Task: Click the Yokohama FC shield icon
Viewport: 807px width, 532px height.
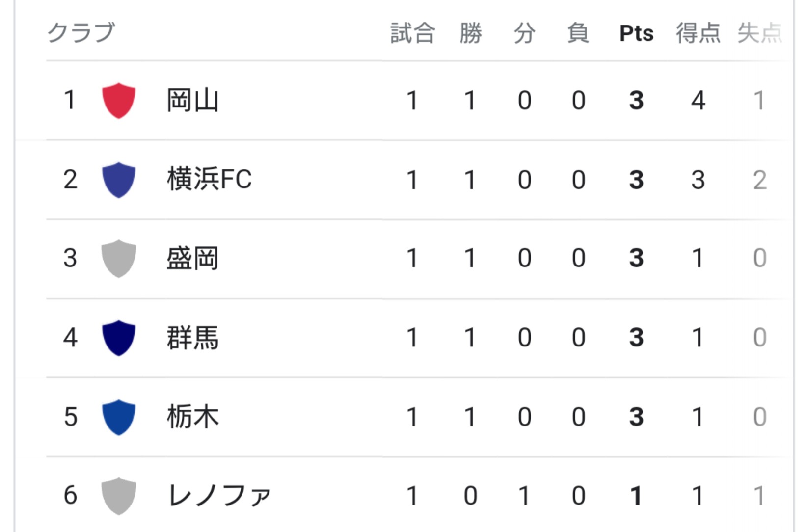Action: tap(118, 180)
